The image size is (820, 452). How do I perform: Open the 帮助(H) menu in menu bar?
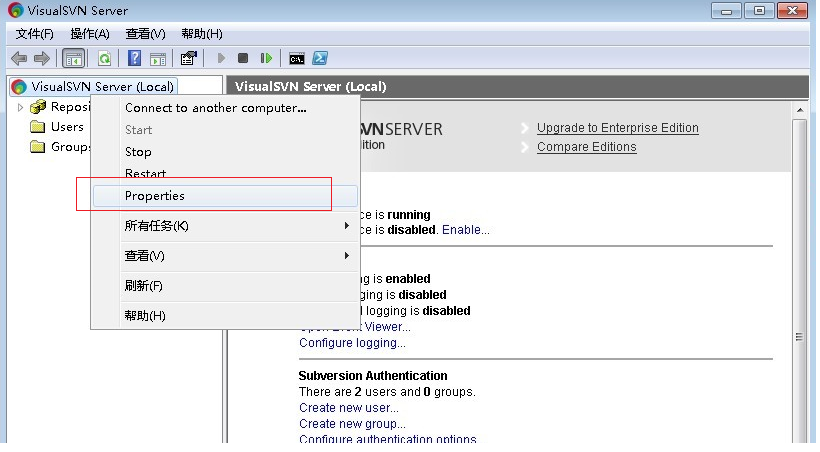tap(202, 34)
